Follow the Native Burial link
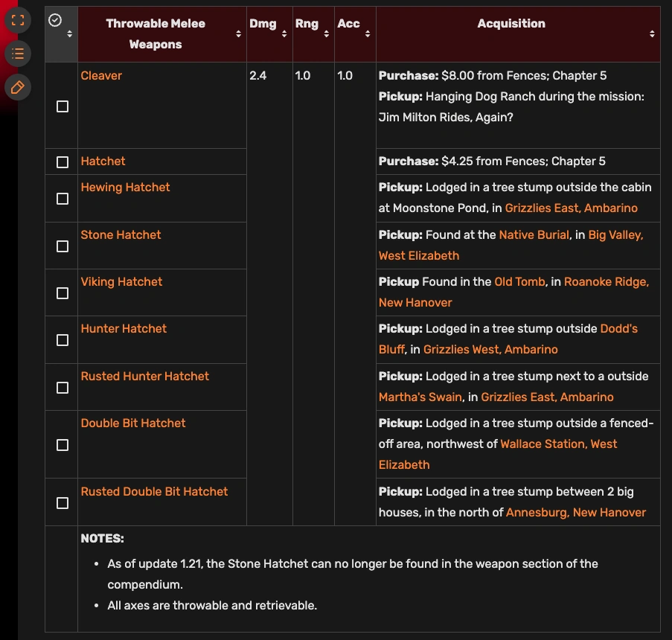 (x=534, y=235)
